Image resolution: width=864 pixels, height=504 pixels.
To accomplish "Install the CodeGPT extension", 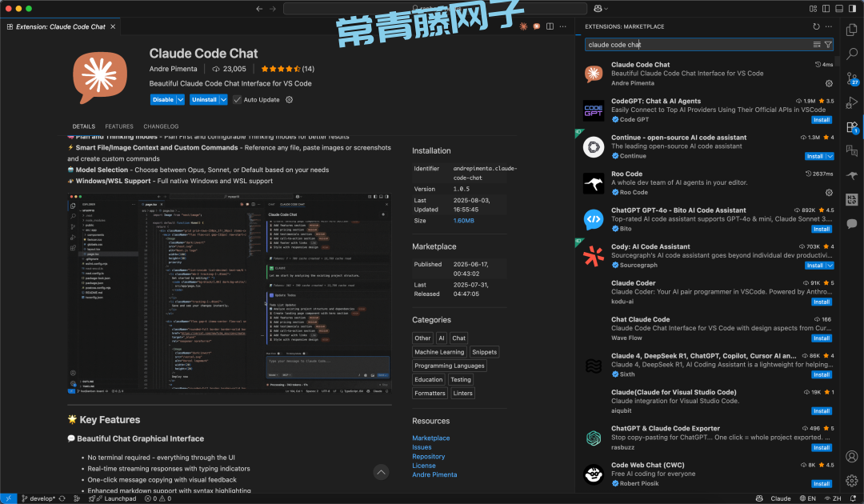I will pos(822,120).
